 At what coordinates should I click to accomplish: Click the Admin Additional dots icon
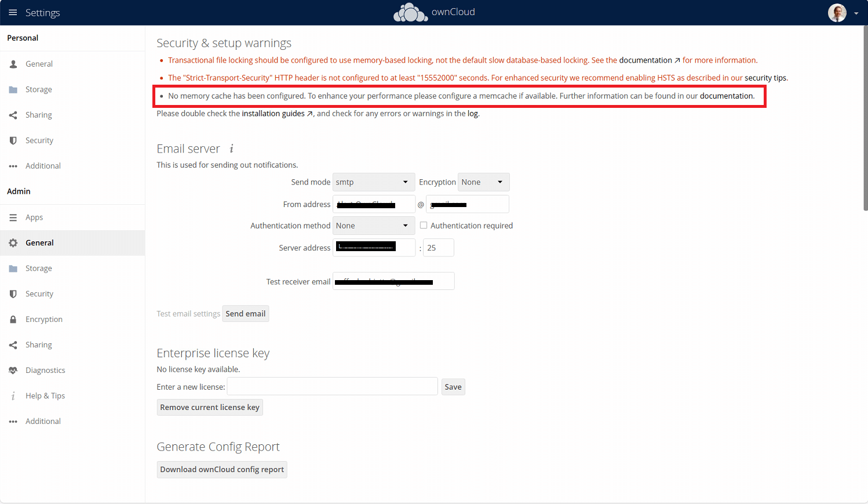pyautogui.click(x=13, y=422)
